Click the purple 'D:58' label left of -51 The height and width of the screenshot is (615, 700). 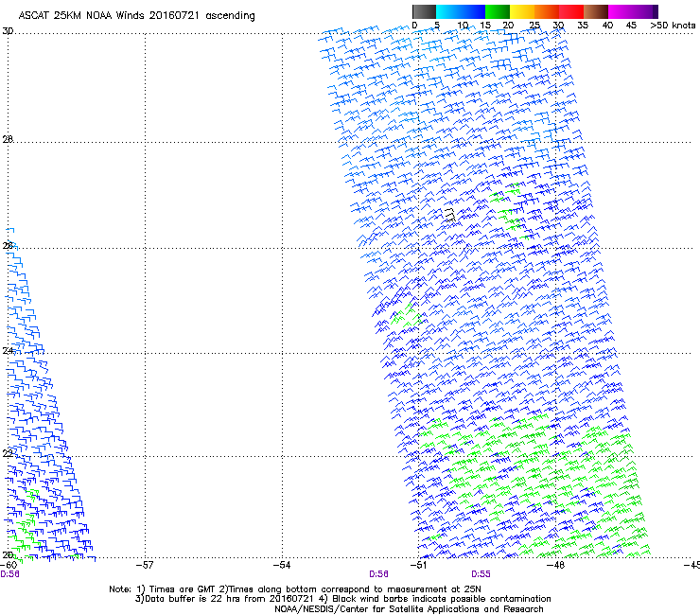[x=378, y=574]
